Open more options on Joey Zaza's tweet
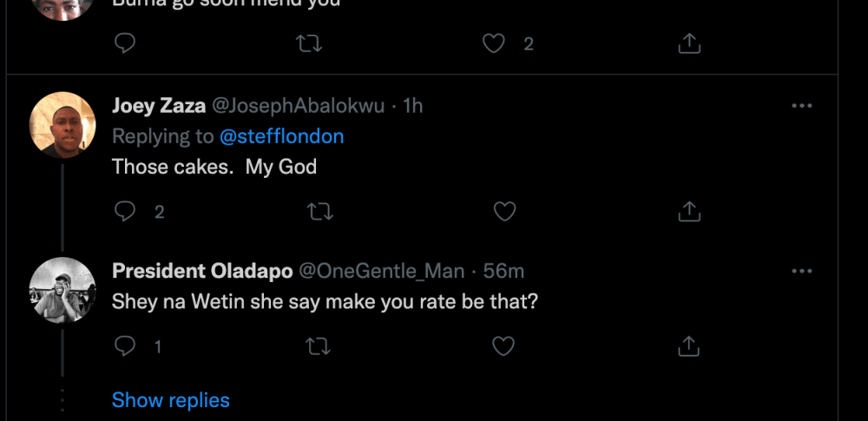This screenshot has height=421, width=868. (x=802, y=106)
